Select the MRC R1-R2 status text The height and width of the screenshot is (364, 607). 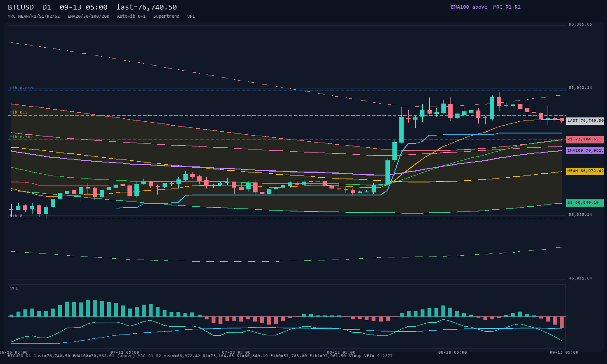[x=507, y=7]
